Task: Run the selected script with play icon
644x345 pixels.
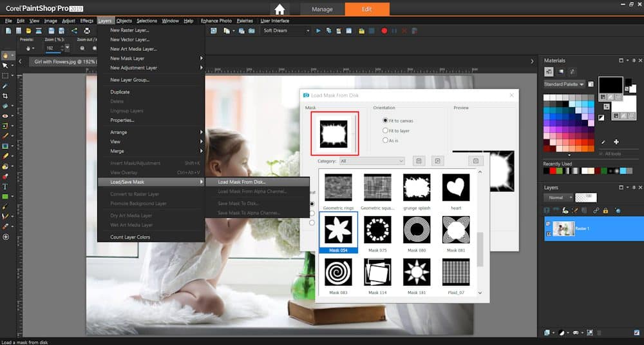Action: pos(318,30)
